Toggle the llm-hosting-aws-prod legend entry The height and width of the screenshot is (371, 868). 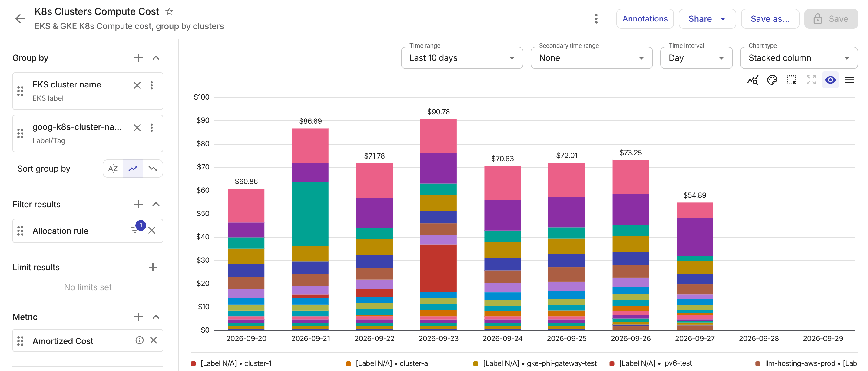(806, 364)
